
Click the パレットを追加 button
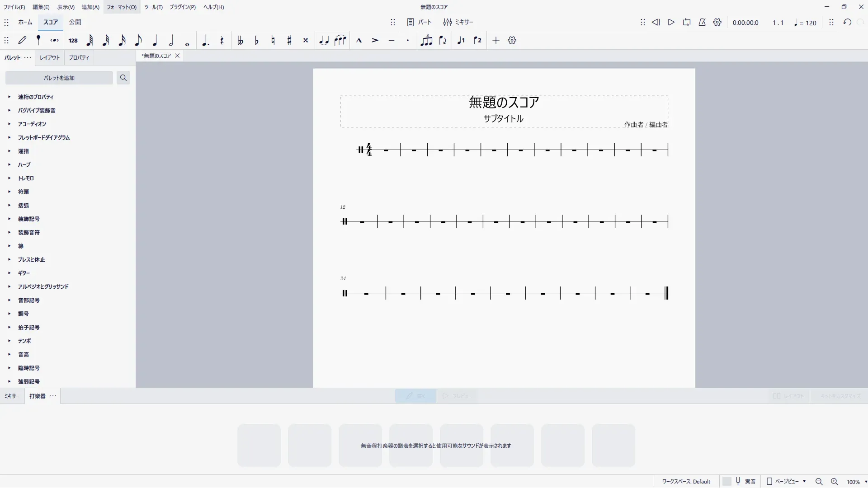coord(59,78)
